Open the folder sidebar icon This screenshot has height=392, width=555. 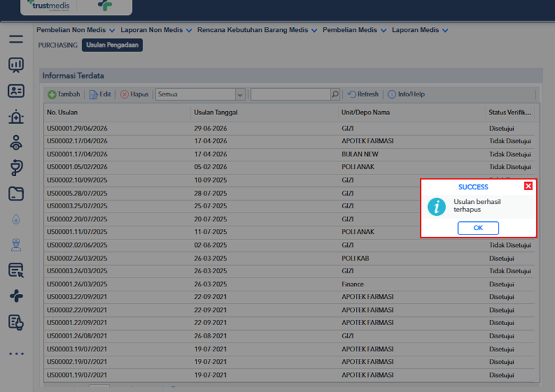(x=16, y=194)
